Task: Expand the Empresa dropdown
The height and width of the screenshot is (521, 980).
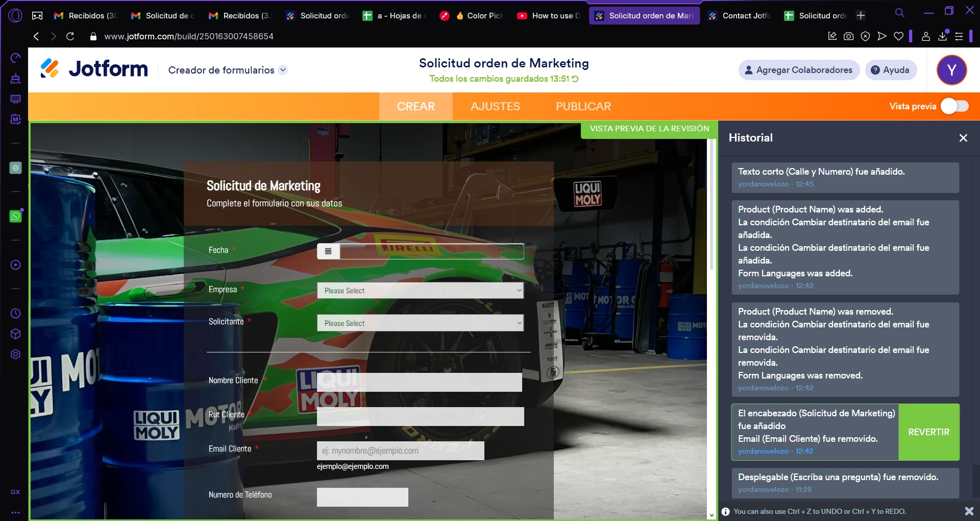Action: click(420, 291)
